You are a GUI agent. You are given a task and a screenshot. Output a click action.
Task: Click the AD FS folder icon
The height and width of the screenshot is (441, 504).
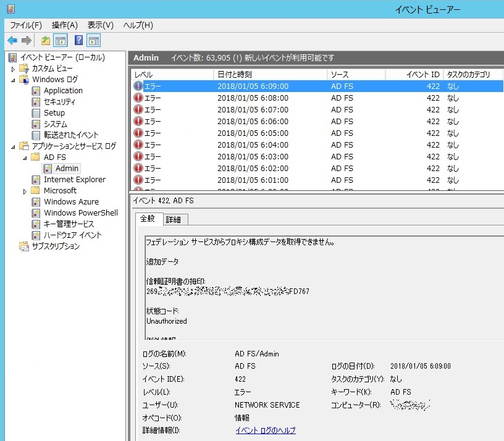point(35,157)
